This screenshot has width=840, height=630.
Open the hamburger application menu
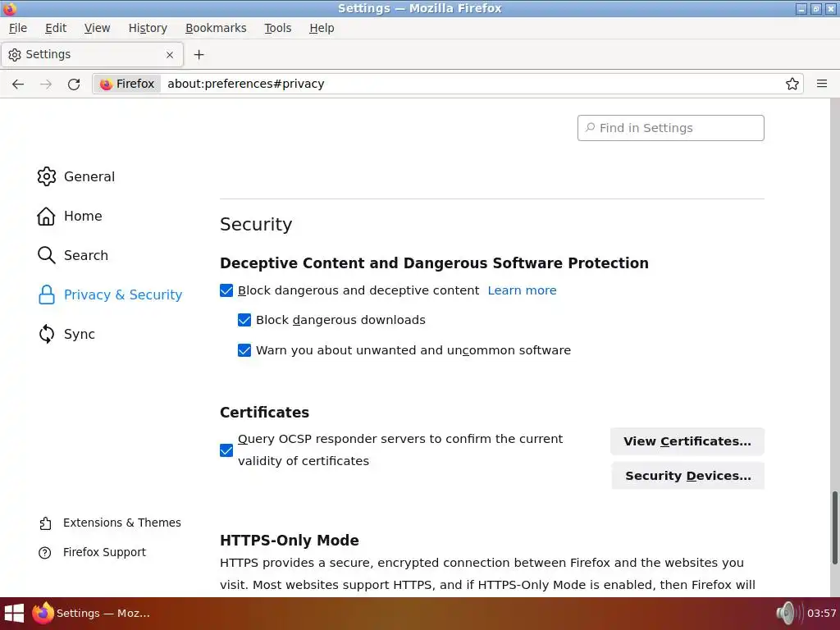[x=822, y=84]
